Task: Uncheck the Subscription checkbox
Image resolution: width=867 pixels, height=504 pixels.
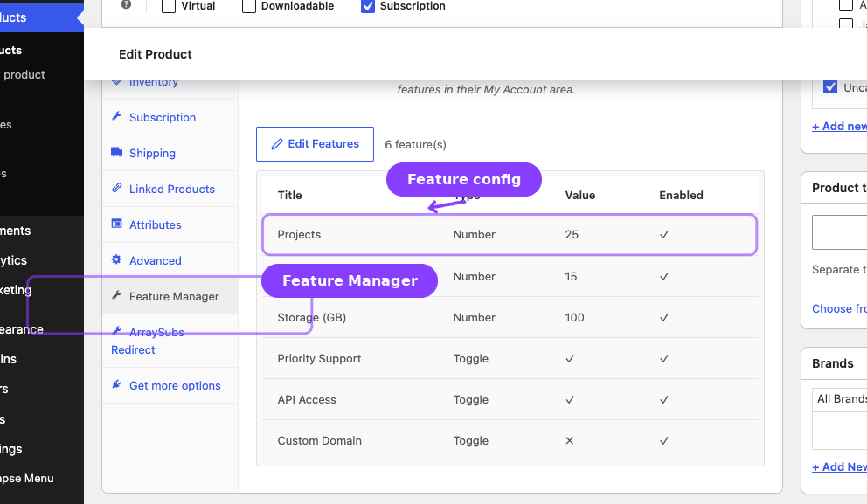Action: coord(368,6)
